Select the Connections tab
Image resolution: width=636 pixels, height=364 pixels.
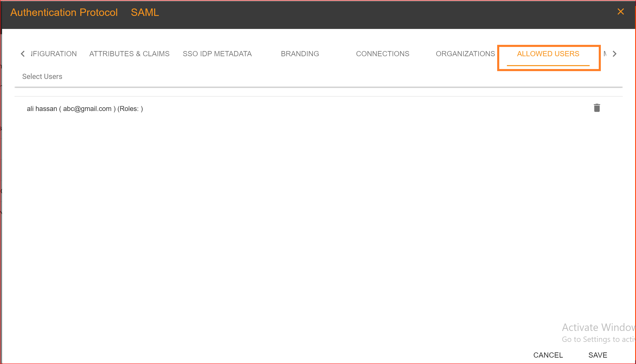coord(383,54)
